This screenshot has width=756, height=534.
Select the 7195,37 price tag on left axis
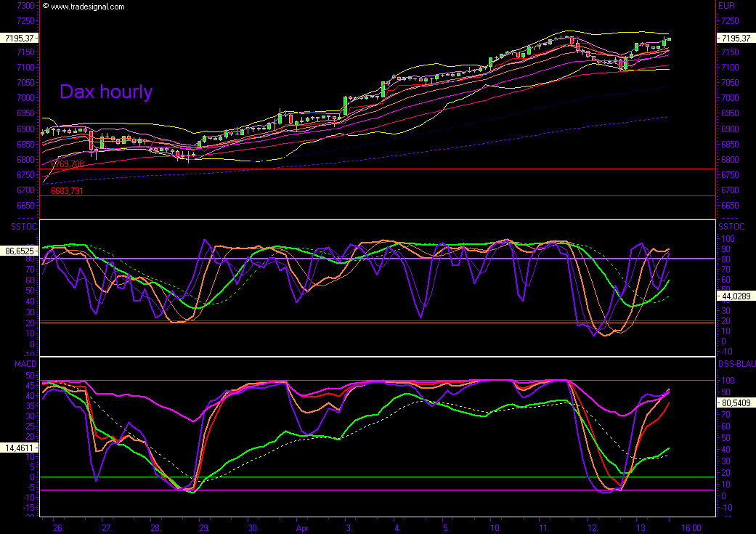19,38
